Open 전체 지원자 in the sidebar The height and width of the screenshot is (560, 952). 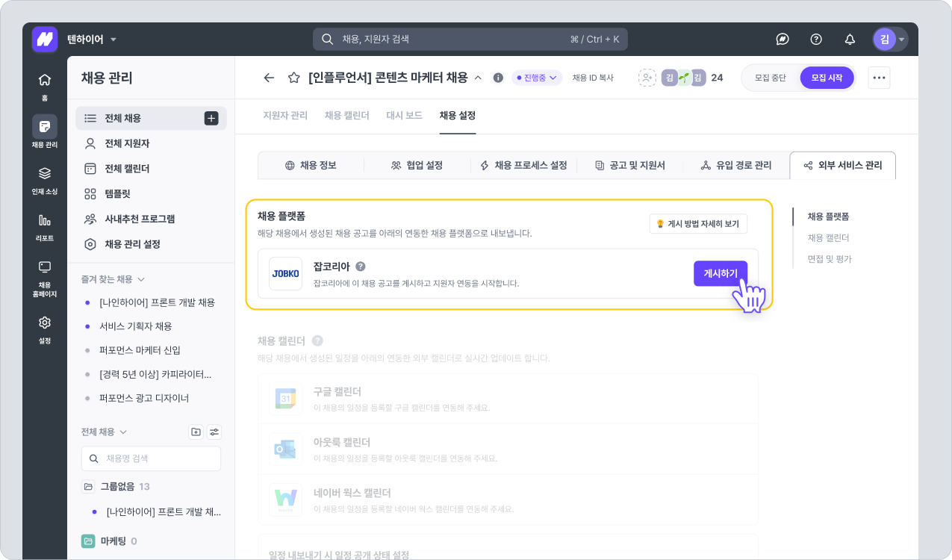[151, 143]
